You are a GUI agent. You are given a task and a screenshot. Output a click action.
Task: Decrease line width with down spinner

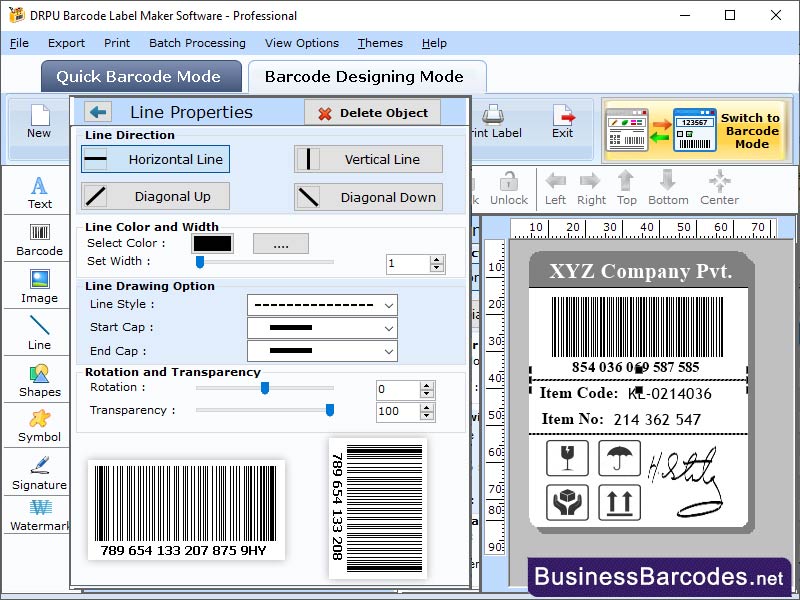click(x=436, y=268)
